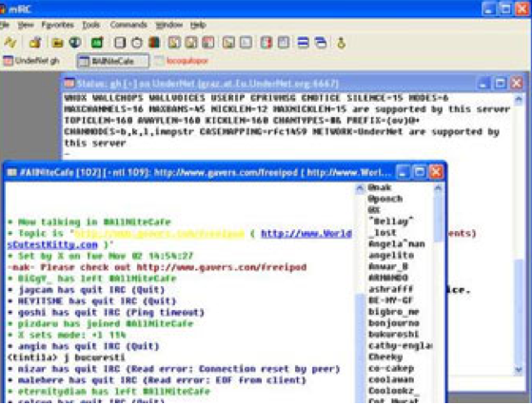Click the up arrow of chat area scrollbar
Screen dimensions: 532x405
[x=360, y=189]
